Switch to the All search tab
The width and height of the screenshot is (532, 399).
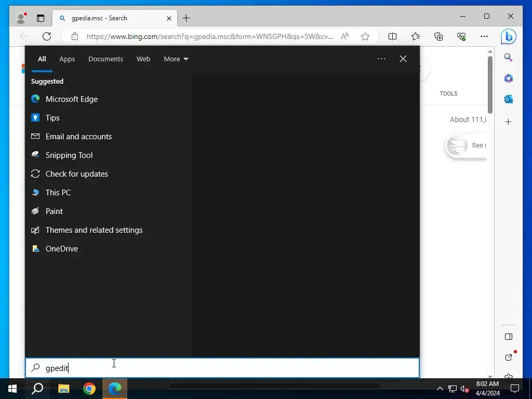coord(42,59)
